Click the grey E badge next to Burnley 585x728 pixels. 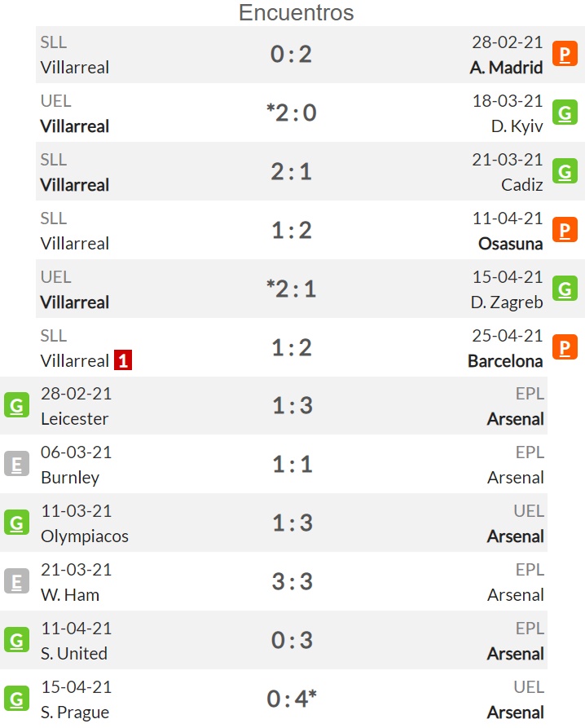click(16, 464)
